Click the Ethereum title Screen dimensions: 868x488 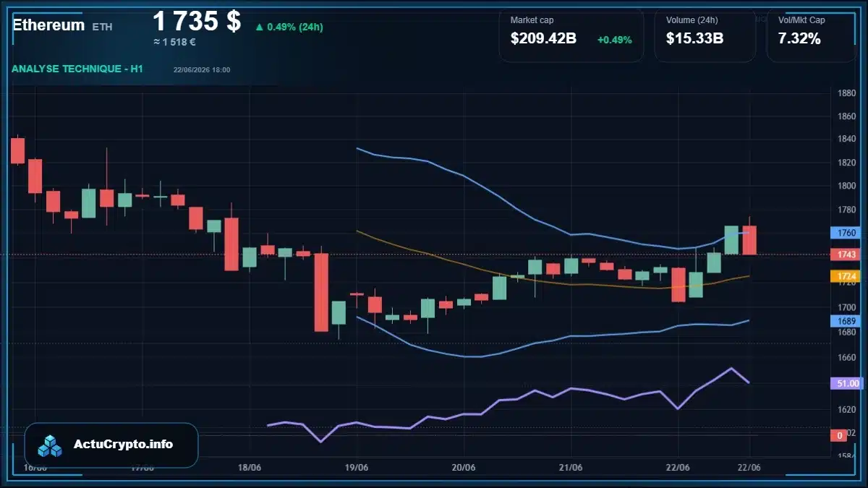pyautogui.click(x=48, y=25)
